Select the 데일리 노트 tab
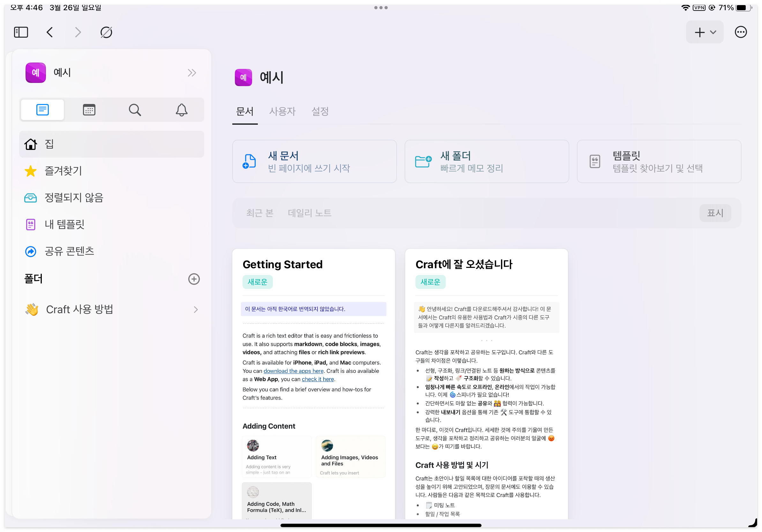762x532 pixels. (x=309, y=213)
